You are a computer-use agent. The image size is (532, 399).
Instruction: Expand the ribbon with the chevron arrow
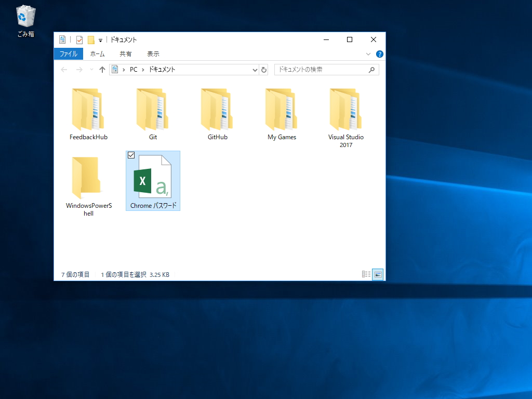tap(368, 54)
